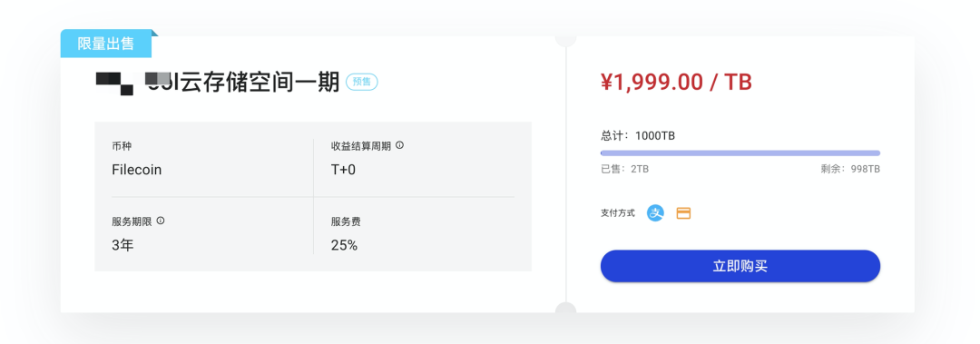Click the pixelated logo before product title
Viewport: 980px width, 344px height.
[115, 84]
